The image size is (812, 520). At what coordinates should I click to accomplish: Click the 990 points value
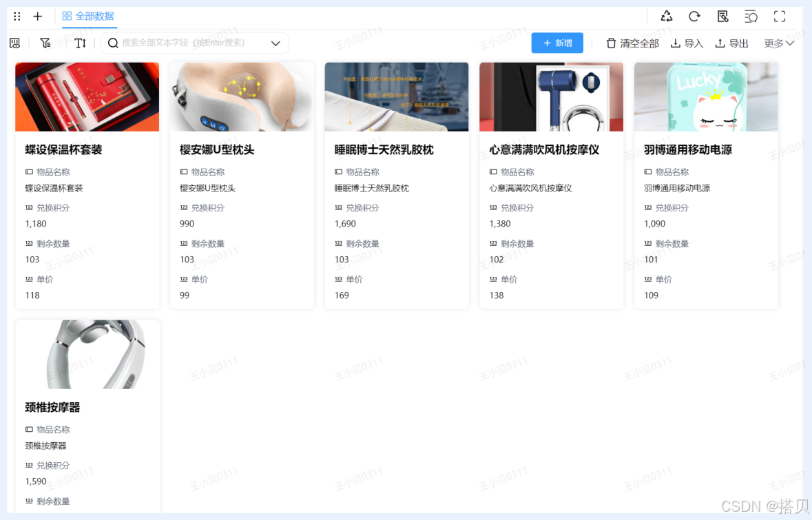pyautogui.click(x=187, y=224)
